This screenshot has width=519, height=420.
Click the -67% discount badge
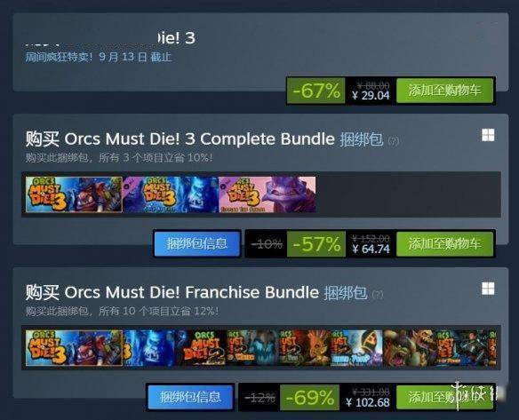[x=316, y=91]
